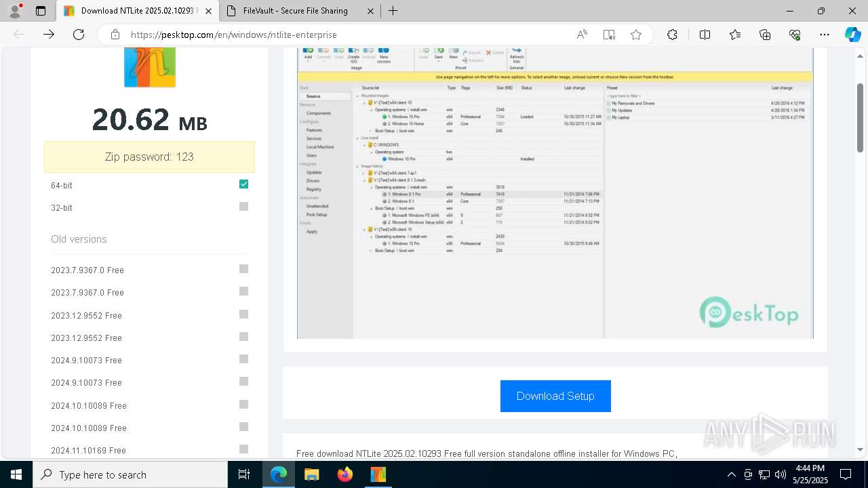Image resolution: width=868 pixels, height=488 pixels.
Task: Check the 2024.11.10169 Free version box
Action: point(243,449)
